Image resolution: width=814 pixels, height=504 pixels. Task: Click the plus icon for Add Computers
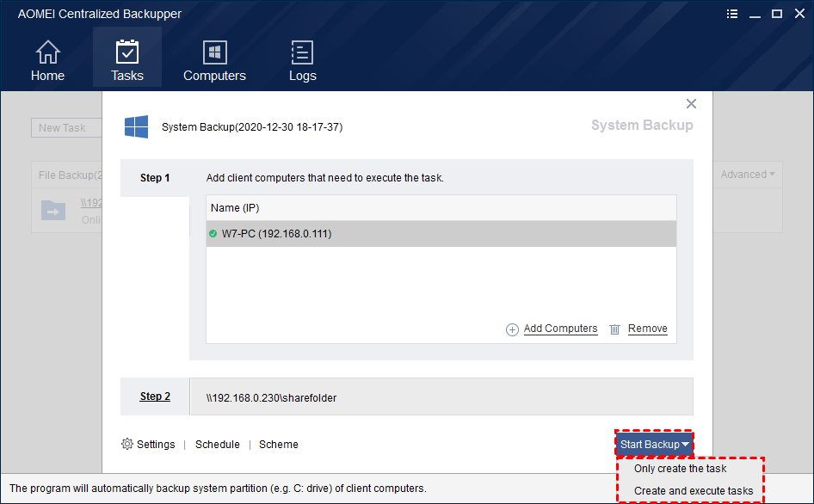tap(512, 329)
